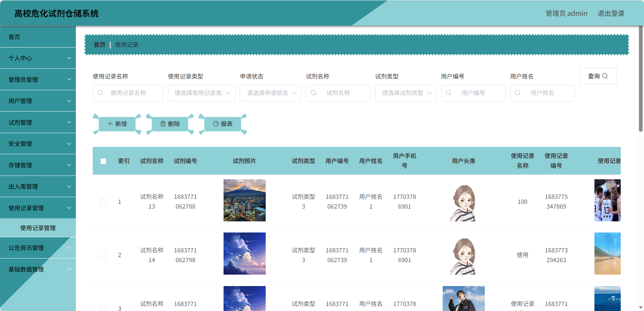Expand the 基础数据管理 sidebar menu
The image size is (644, 311).
pos(38,269)
